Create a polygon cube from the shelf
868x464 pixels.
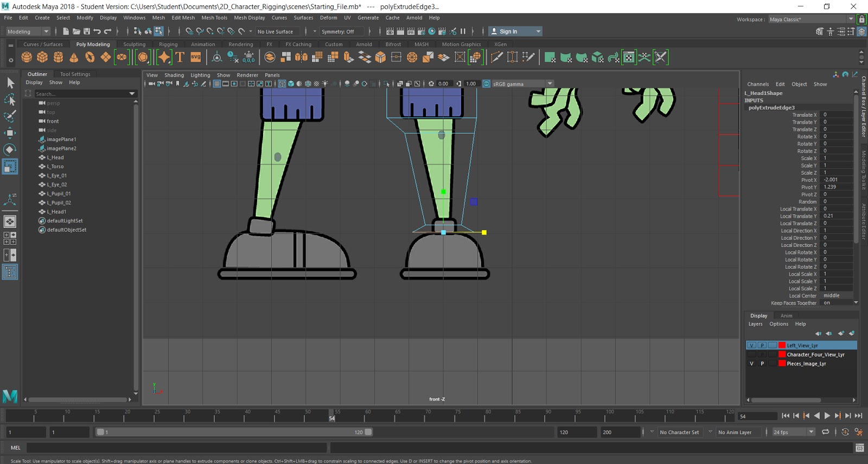pos(42,57)
